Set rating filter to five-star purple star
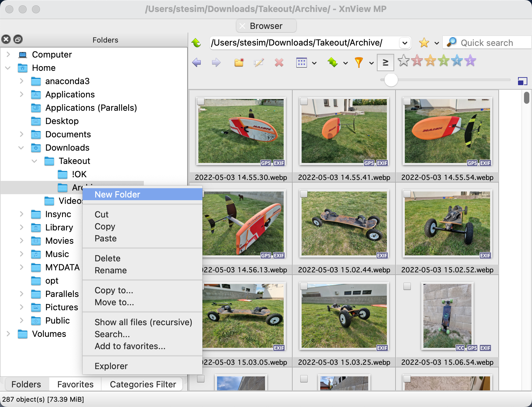The height and width of the screenshot is (407, 532). click(x=470, y=61)
